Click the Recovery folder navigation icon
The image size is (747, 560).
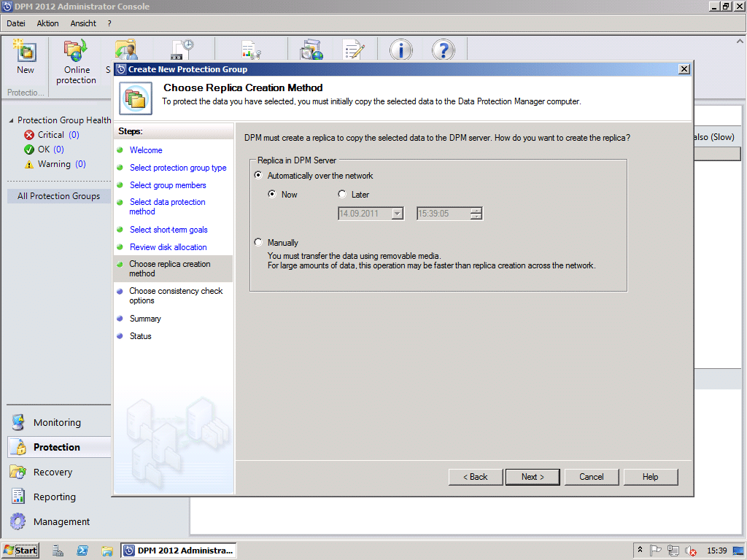pyautogui.click(x=18, y=472)
